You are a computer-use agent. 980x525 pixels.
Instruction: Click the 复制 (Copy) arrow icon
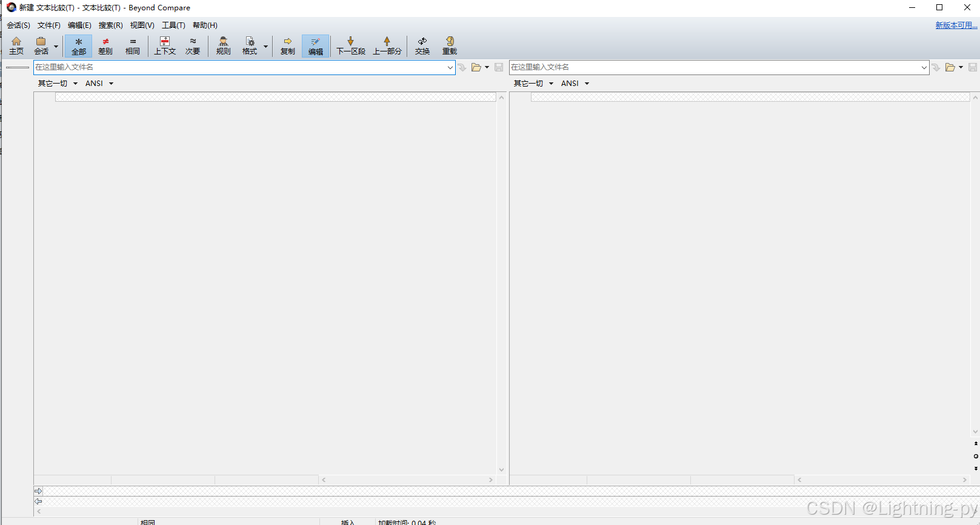click(288, 46)
